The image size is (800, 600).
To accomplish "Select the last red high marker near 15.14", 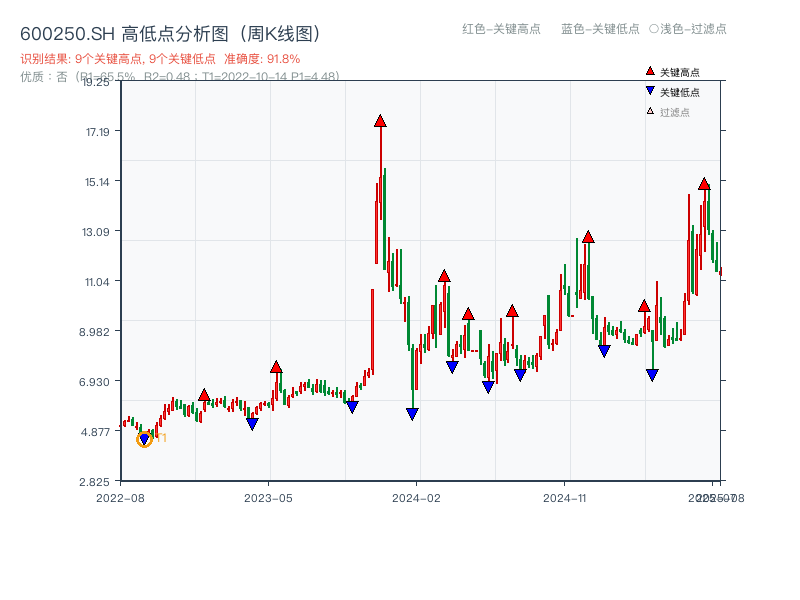I will pos(704,184).
